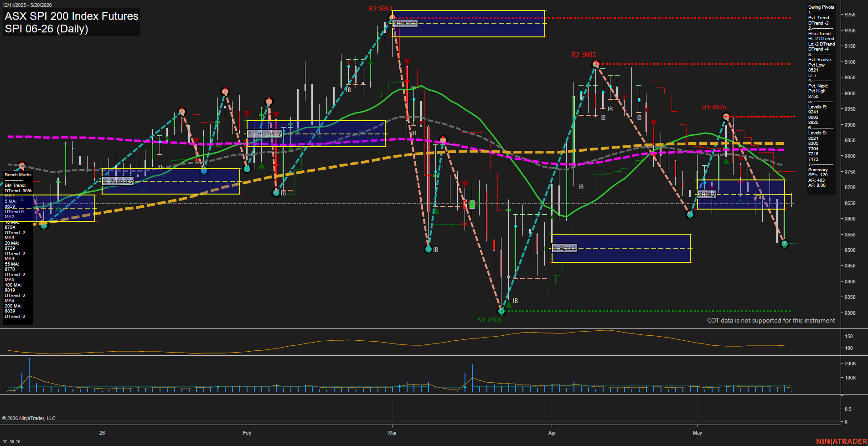The image size is (868, 446).
Task: Click the HiLo Trend entry in Swing Pivots
Action: click(821, 41)
